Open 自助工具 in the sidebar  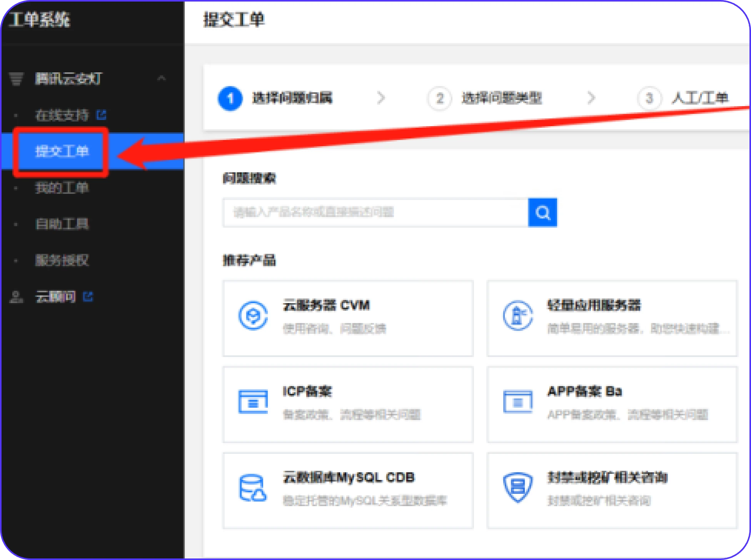tap(62, 224)
